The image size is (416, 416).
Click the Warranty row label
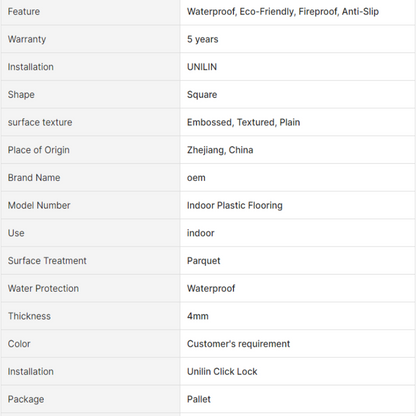pos(27,39)
